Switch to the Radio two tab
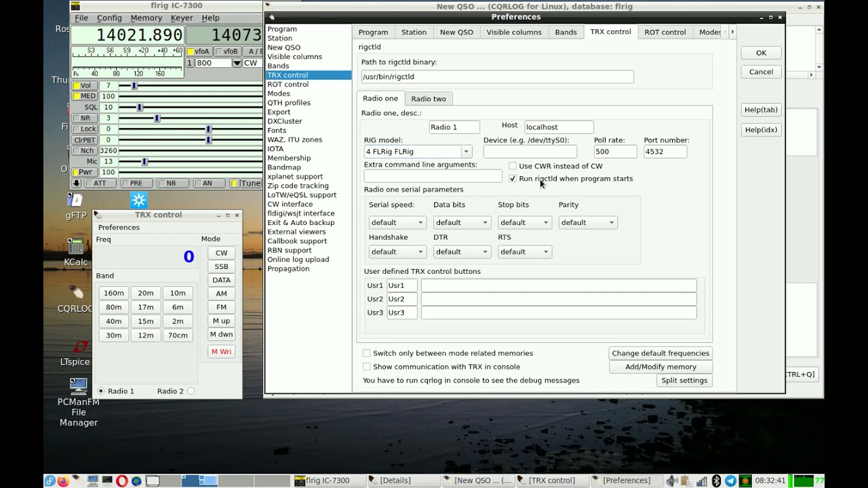Image resolution: width=868 pixels, height=488 pixels. point(429,99)
